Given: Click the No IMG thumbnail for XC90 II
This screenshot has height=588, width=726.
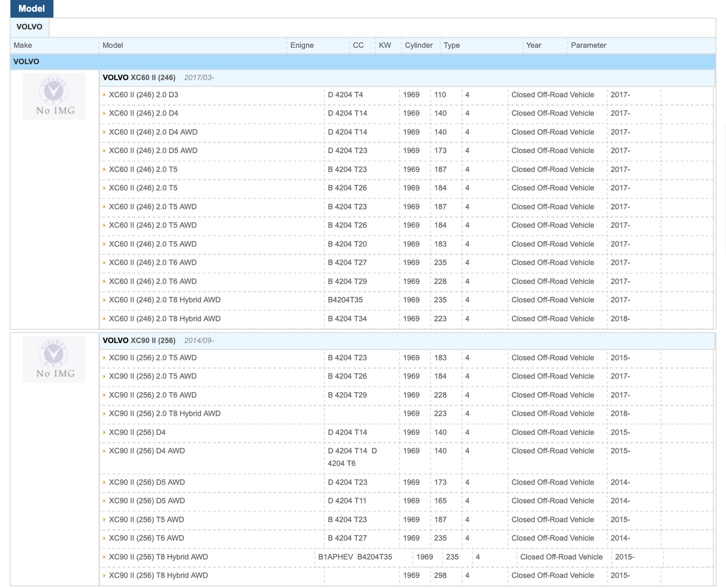Looking at the screenshot, I should (54, 359).
